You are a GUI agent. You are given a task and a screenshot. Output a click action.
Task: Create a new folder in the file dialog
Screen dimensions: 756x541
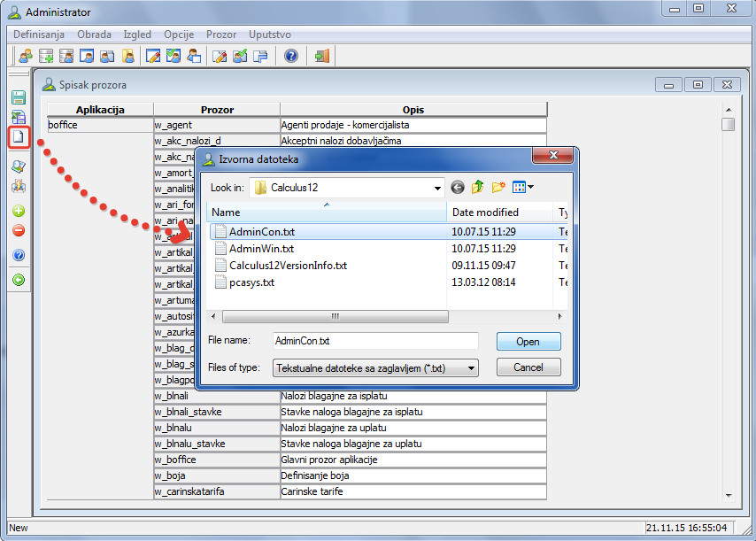tap(498, 187)
